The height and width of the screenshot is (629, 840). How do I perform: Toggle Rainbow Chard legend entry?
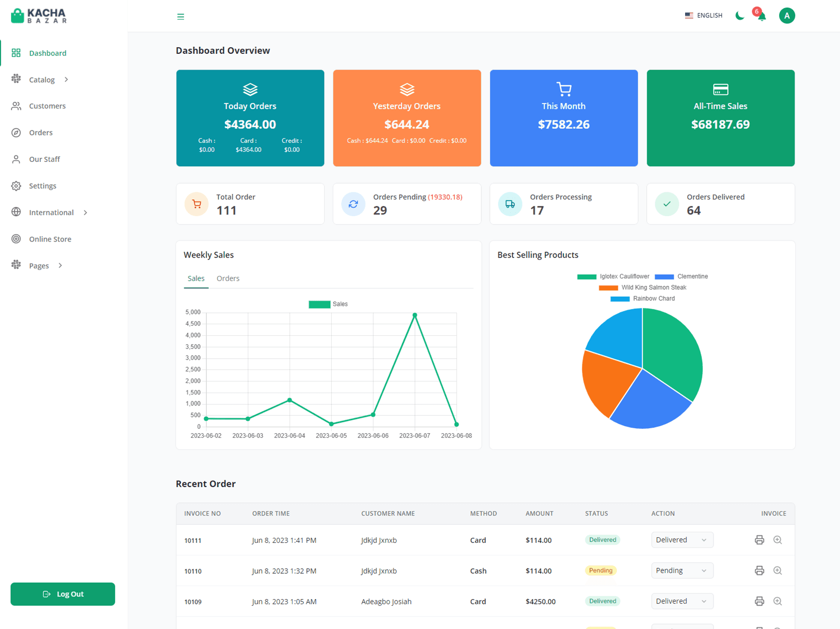[643, 299]
